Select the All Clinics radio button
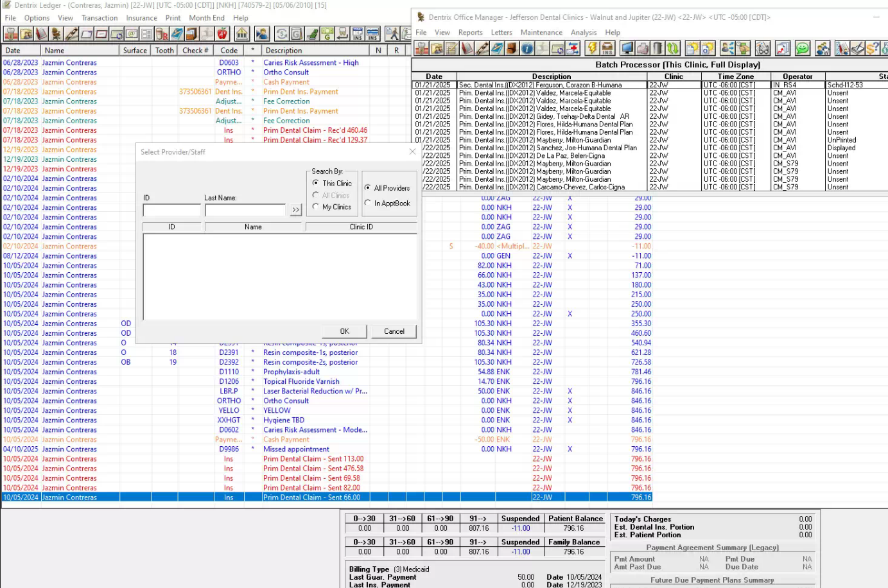 331,195
